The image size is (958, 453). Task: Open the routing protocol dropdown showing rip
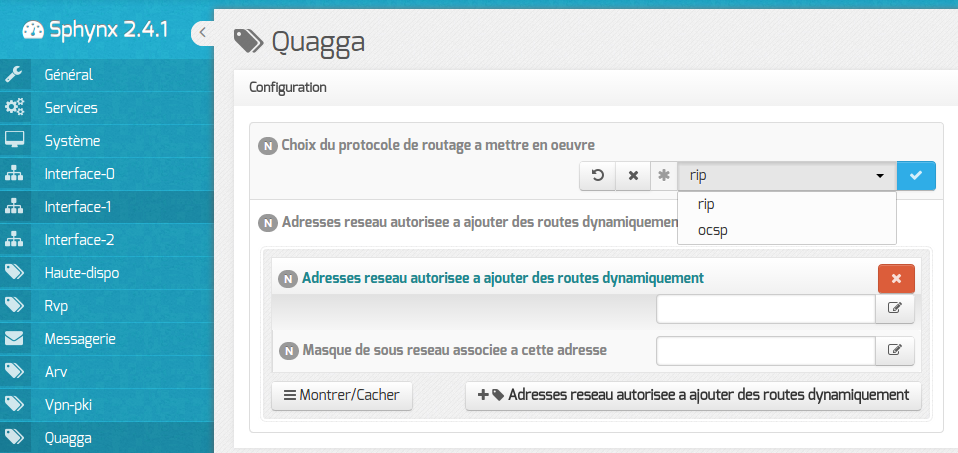pos(787,176)
